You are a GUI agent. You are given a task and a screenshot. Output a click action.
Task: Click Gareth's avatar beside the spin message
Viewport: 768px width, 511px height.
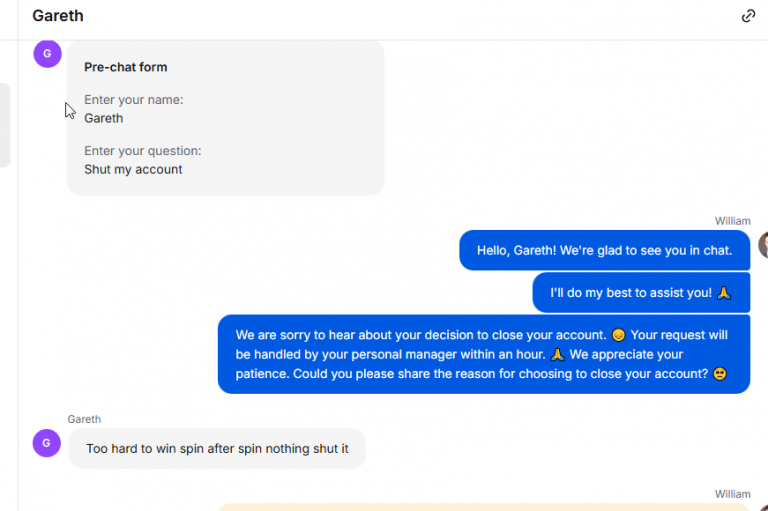47,443
